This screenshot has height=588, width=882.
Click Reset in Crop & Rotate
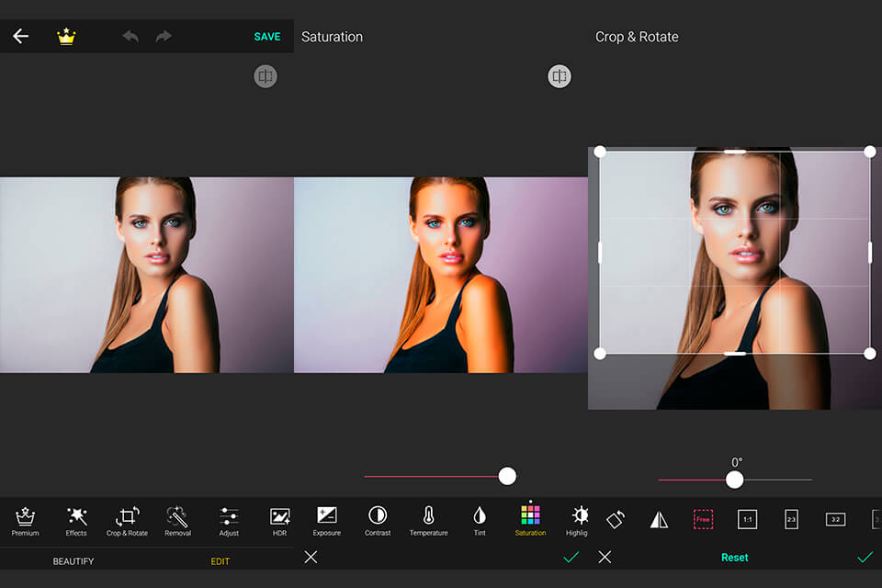click(x=734, y=558)
